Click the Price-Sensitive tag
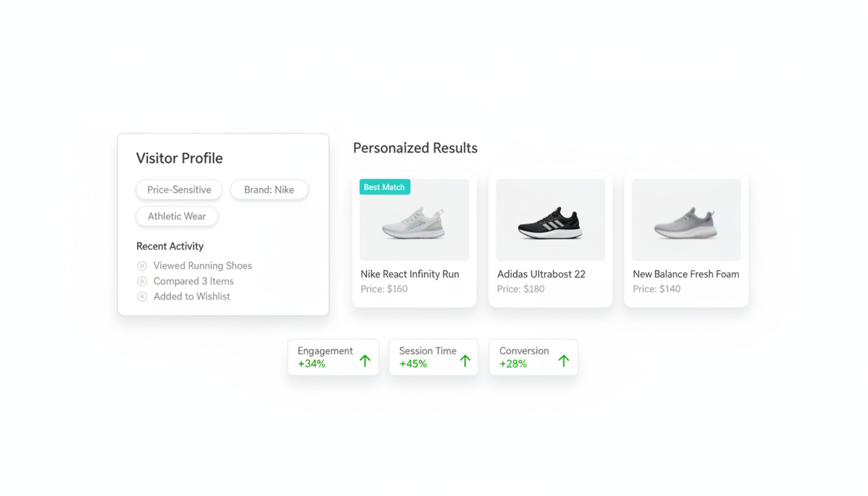 [179, 189]
